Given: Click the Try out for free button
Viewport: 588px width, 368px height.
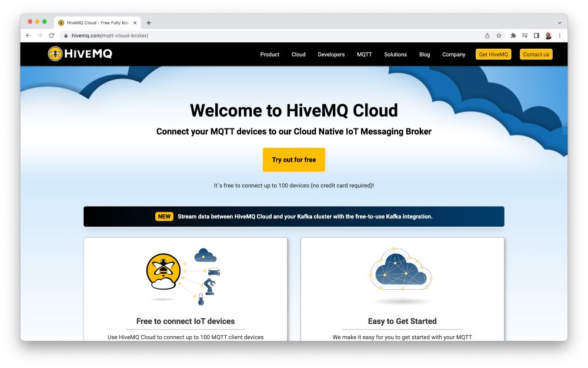Looking at the screenshot, I should [x=294, y=160].
